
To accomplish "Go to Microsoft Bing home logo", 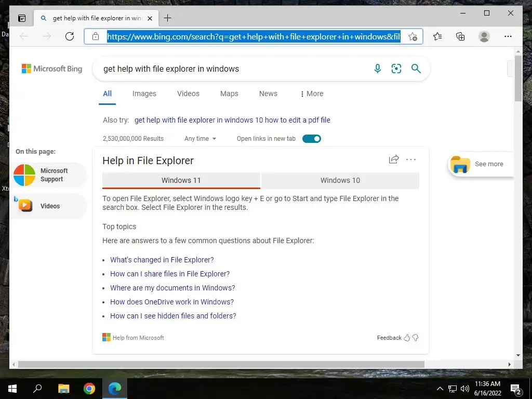I will [52, 69].
